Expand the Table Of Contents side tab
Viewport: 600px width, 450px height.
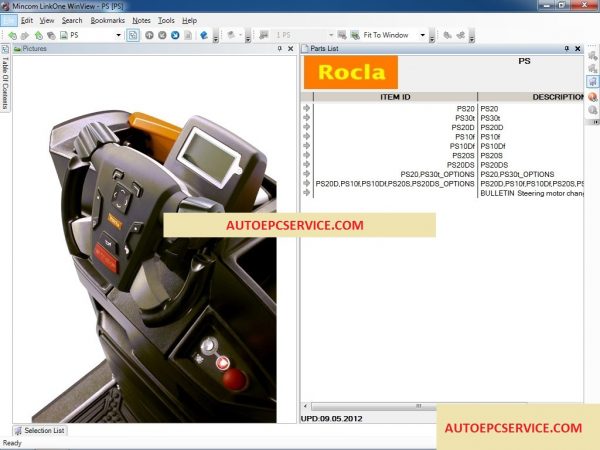5,78
